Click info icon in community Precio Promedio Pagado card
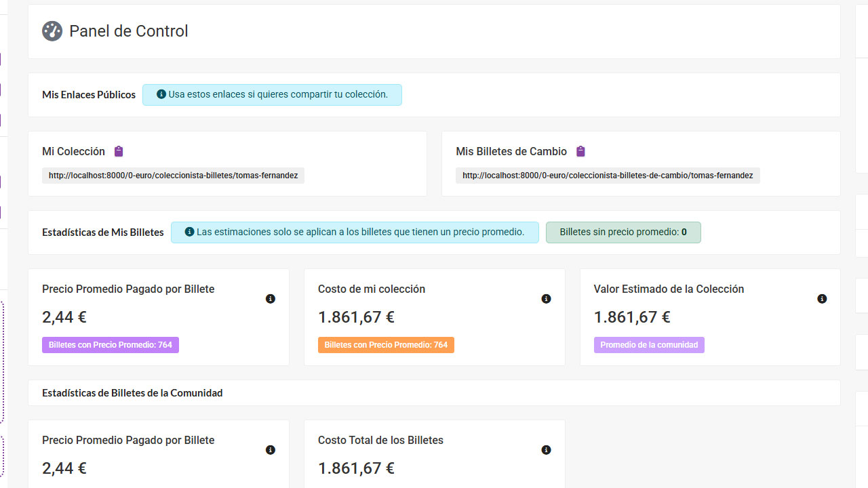Screen dimensions: 868x488 point(271,450)
